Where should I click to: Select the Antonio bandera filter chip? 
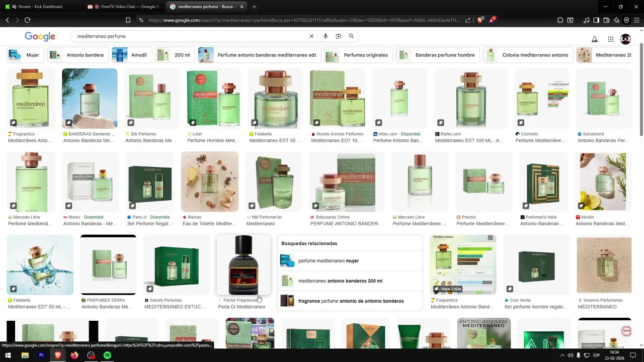[x=78, y=55]
